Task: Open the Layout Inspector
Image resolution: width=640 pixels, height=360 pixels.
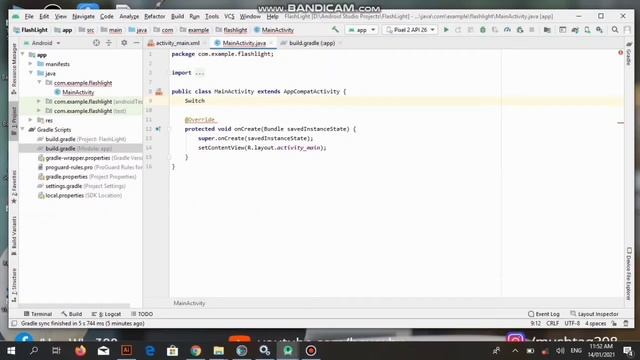Action: pyautogui.click(x=594, y=314)
